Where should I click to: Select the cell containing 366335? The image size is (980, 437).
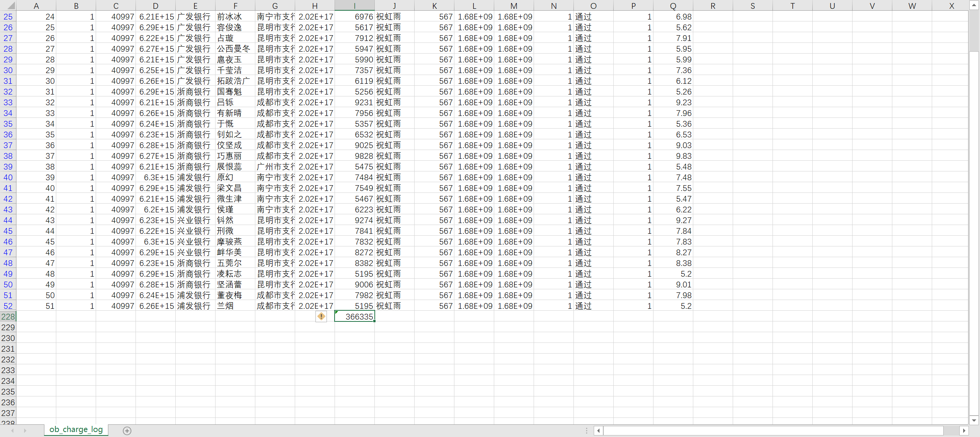[x=354, y=317]
